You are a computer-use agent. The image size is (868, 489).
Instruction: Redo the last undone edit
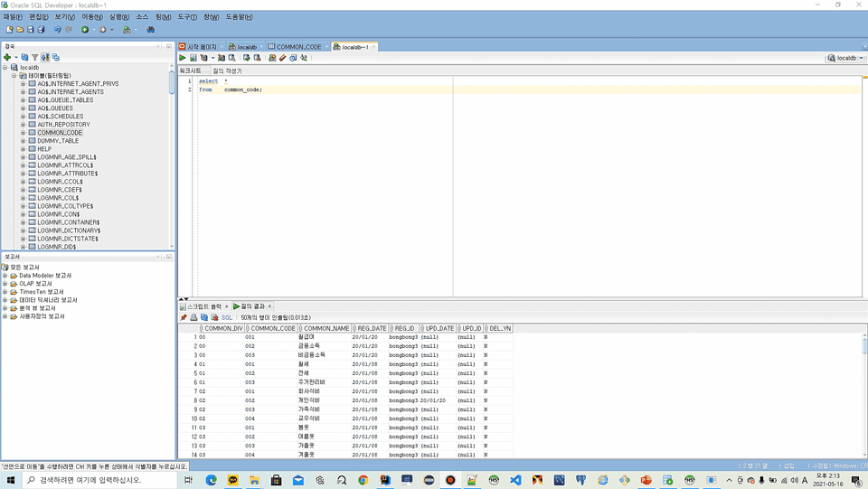[69, 29]
